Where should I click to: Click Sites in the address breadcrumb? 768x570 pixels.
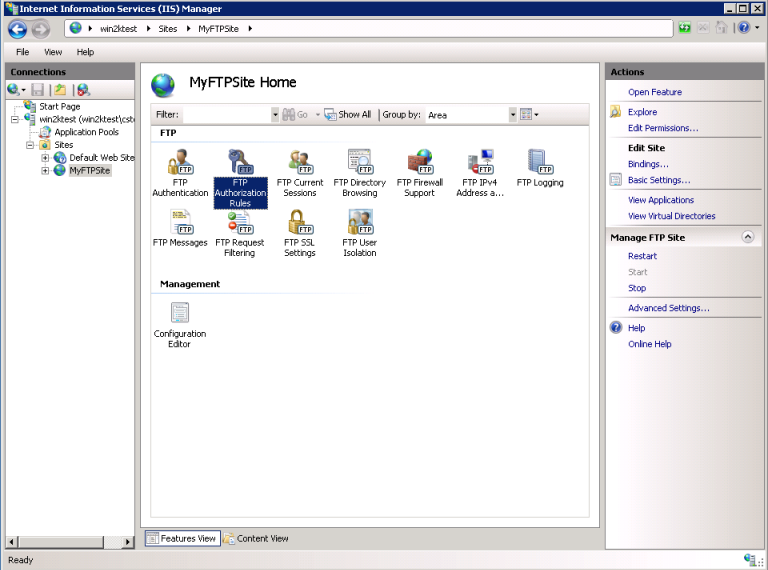tap(168, 29)
